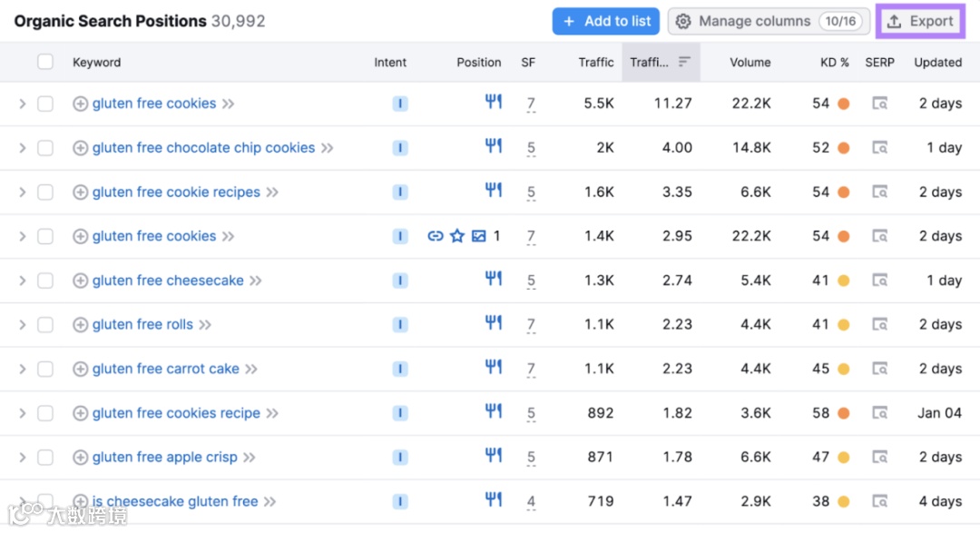Export the organic positions table
This screenshot has height=533, width=980.
[x=920, y=21]
